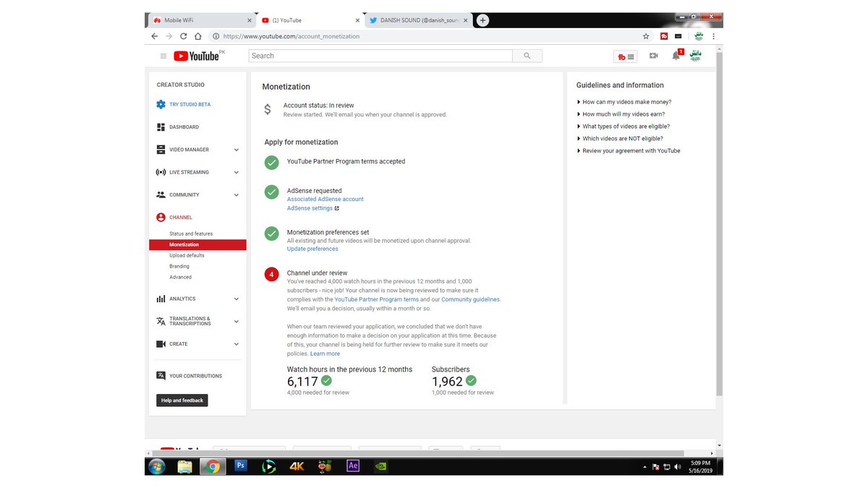Open 4K Video Downloader from taskbar
868x488 pixels.
tap(297, 466)
